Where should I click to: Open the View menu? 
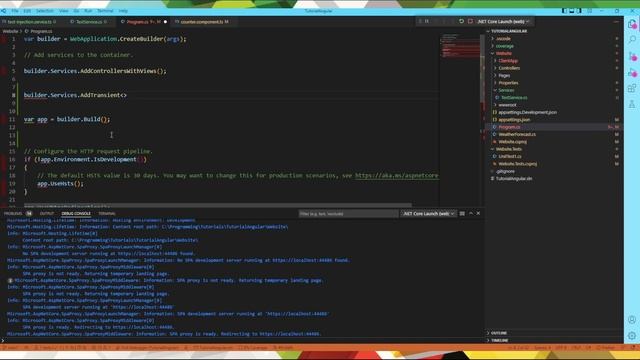(64, 11)
